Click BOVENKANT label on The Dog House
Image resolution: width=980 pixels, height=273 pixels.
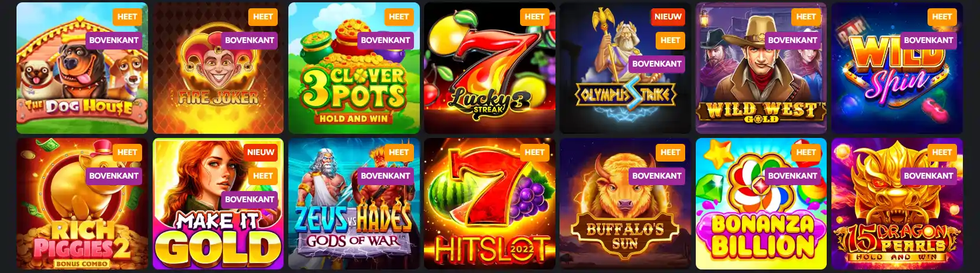coord(114,40)
